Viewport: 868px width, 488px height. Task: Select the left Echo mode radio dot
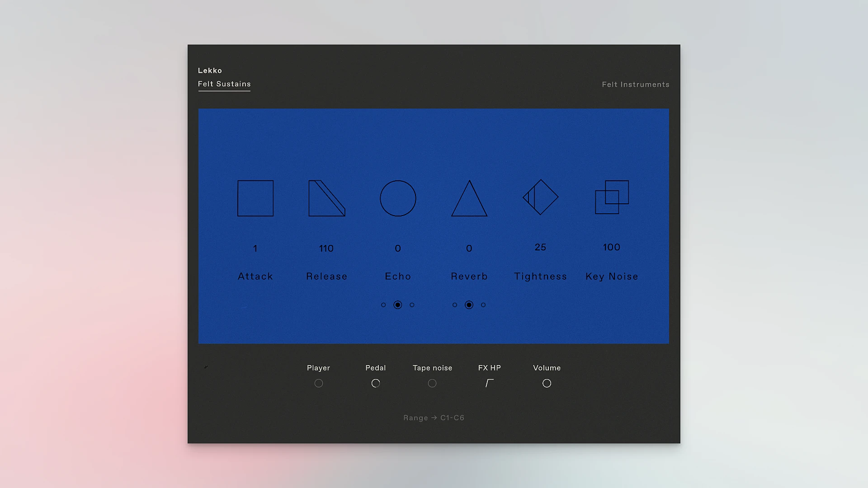(x=383, y=305)
